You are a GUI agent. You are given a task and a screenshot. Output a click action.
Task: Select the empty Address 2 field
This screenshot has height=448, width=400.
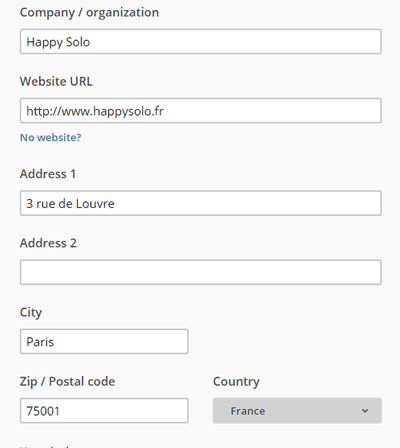click(201, 272)
